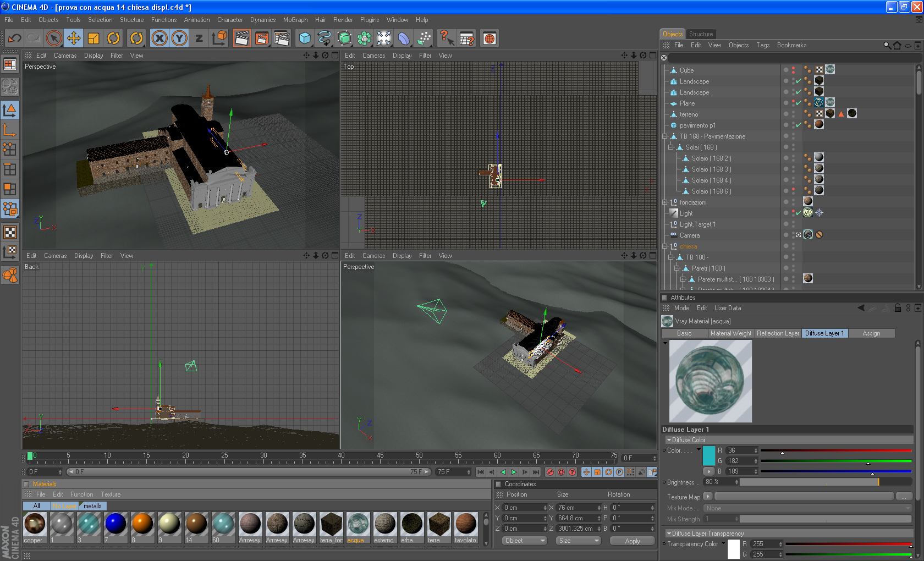Click the white Transparency Color swatch
This screenshot has width=924, height=561.
(734, 549)
